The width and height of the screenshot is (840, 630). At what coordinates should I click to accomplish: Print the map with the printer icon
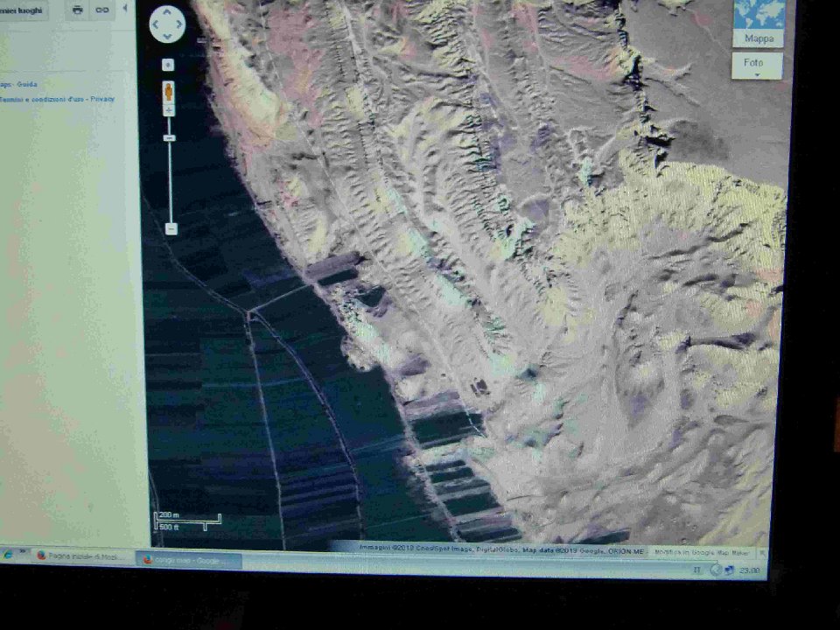point(78,10)
